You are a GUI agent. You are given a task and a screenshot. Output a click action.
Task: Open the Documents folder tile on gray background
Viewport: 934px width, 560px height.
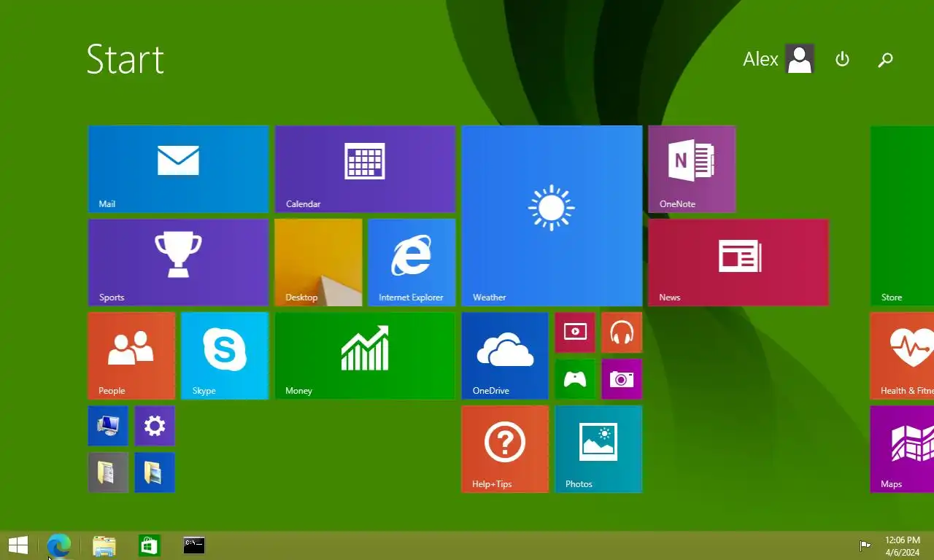point(108,472)
